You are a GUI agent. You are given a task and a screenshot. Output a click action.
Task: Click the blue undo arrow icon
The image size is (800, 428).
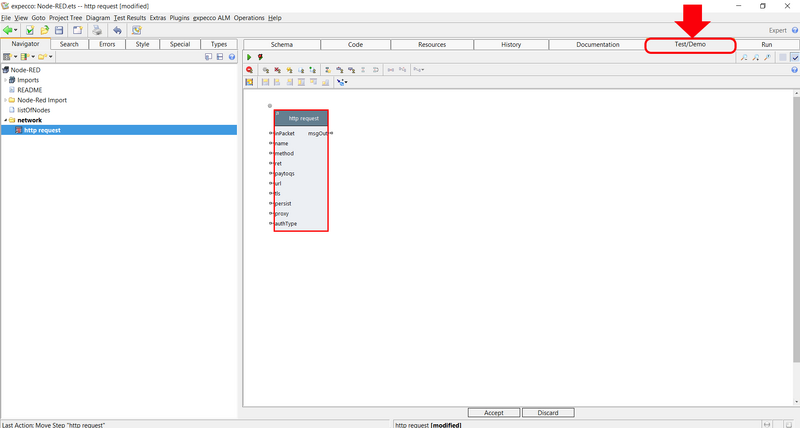[x=117, y=31]
